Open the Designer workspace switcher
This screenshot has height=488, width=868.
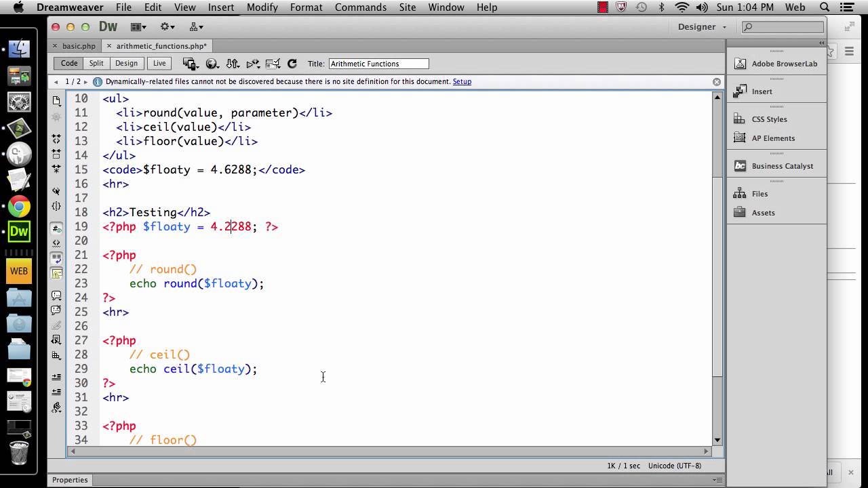click(702, 27)
